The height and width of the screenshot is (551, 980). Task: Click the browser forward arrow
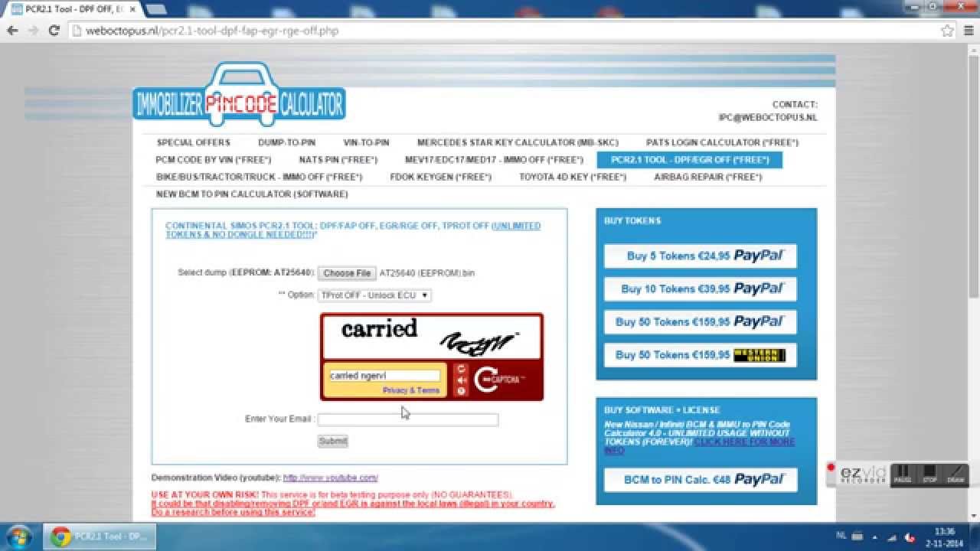tap(33, 31)
